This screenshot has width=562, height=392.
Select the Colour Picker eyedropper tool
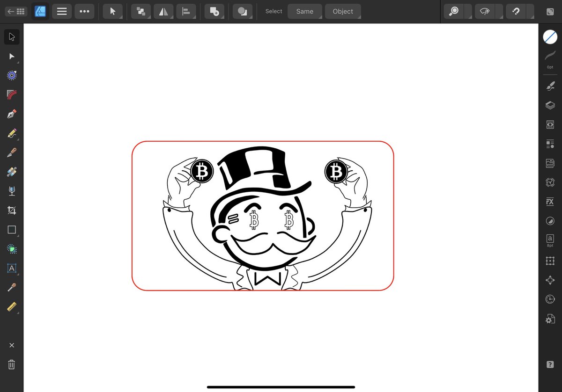click(x=12, y=288)
